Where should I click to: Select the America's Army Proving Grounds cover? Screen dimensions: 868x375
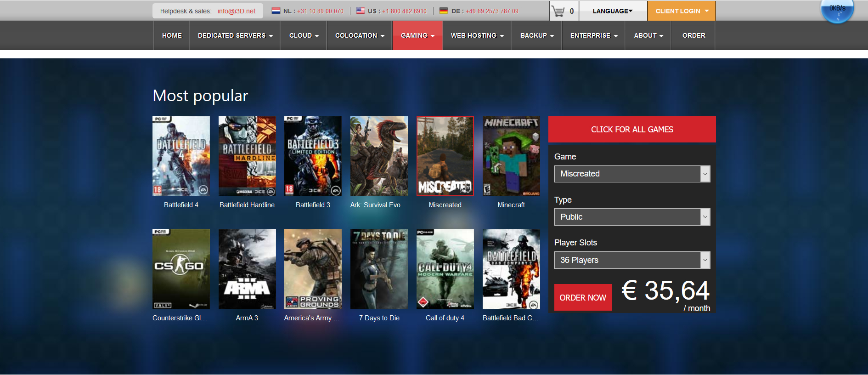tap(313, 269)
